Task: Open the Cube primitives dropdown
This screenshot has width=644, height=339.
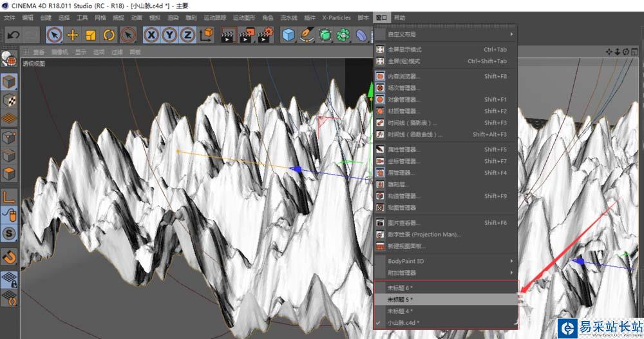Action: 289,35
